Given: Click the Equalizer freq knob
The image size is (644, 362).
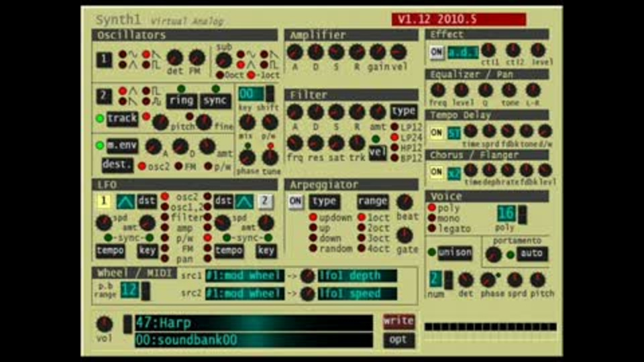Looking at the screenshot, I should 438,90.
